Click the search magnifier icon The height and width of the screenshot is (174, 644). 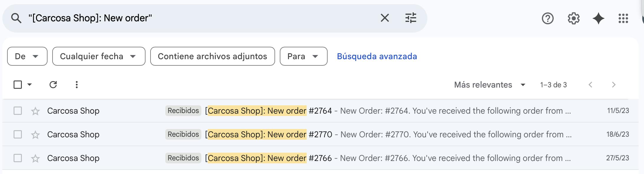(16, 18)
